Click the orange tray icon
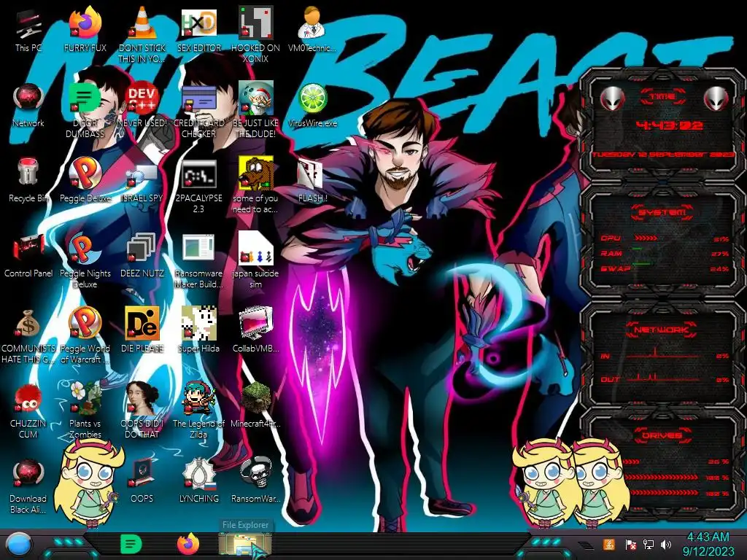747x560 pixels. (609, 544)
